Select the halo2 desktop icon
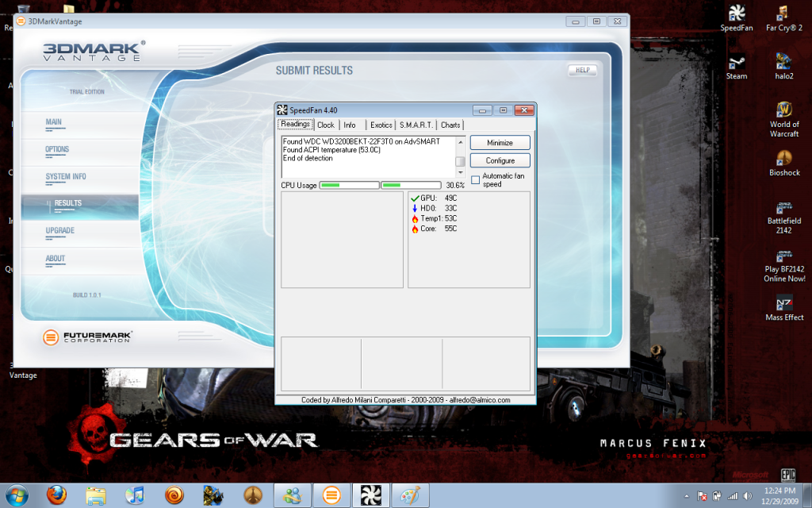The height and width of the screenshot is (508, 812). (x=784, y=67)
